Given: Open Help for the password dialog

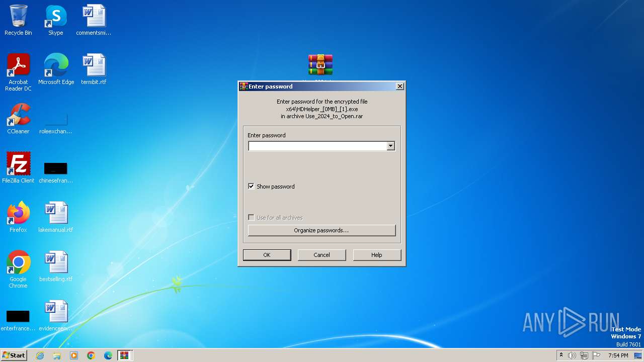Looking at the screenshot, I should (x=377, y=255).
